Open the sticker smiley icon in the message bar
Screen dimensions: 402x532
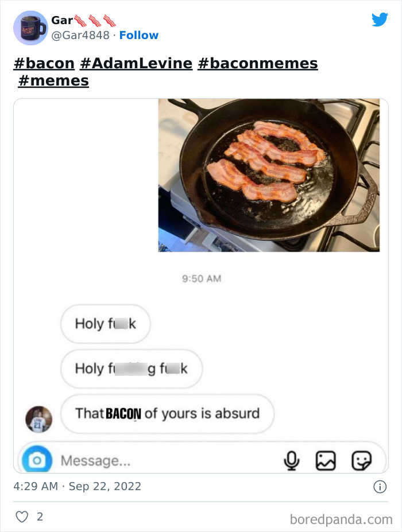(x=361, y=459)
